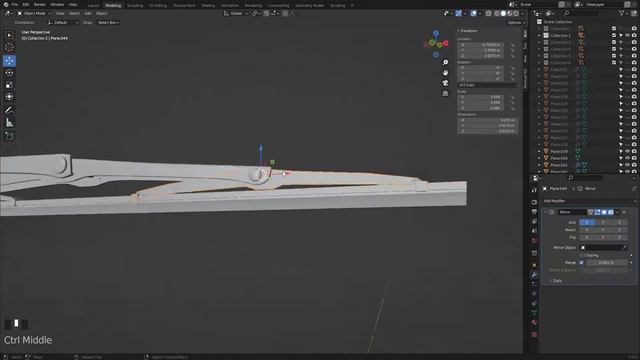The width and height of the screenshot is (640, 360).
Task: Adjust the Merge distance value field
Action: tap(607, 262)
